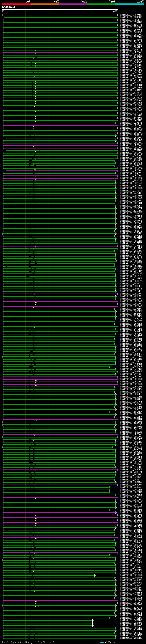Open hit UniRef100_B8AIR3

(x=131, y=48)
